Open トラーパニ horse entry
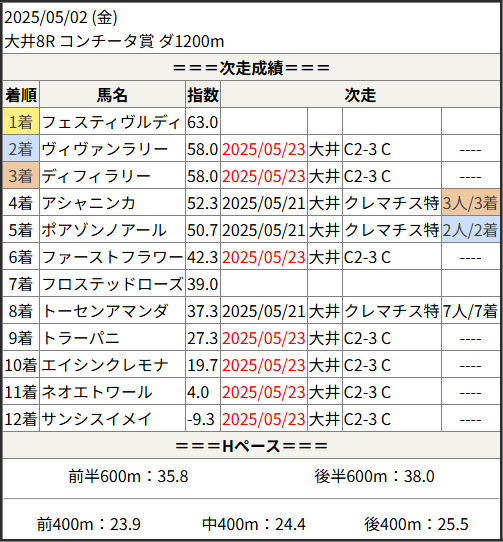Viewport: 503px width, 542px height. click(x=81, y=338)
